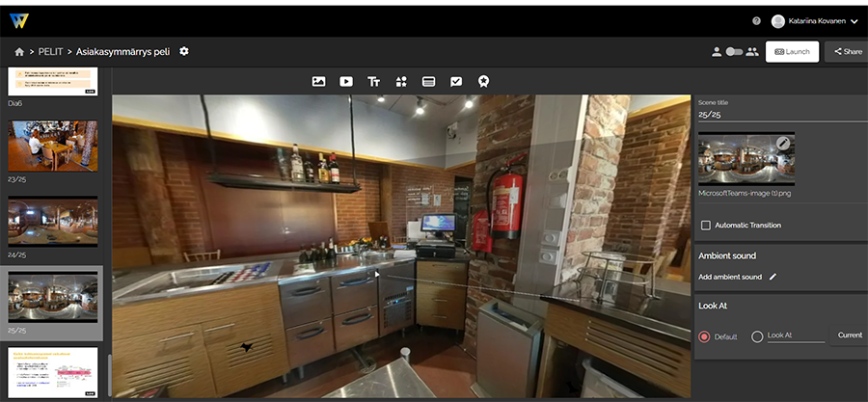Click the add image icon in toolbar

click(x=318, y=82)
